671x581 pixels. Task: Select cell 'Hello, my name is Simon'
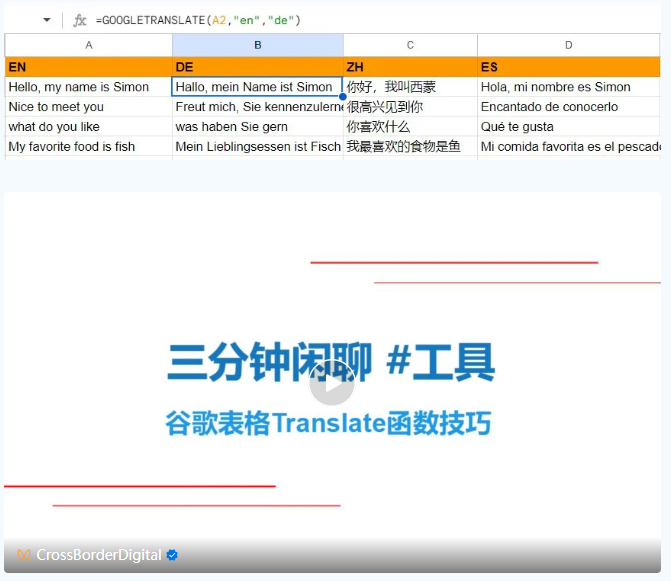(x=89, y=87)
